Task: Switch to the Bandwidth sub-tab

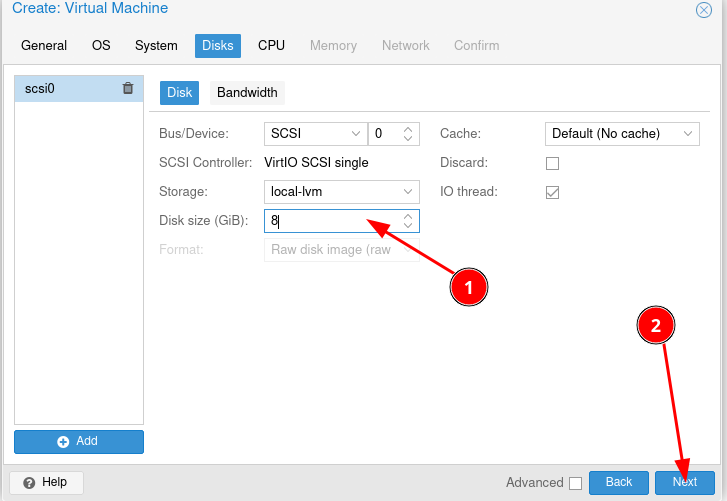Action: (x=247, y=93)
